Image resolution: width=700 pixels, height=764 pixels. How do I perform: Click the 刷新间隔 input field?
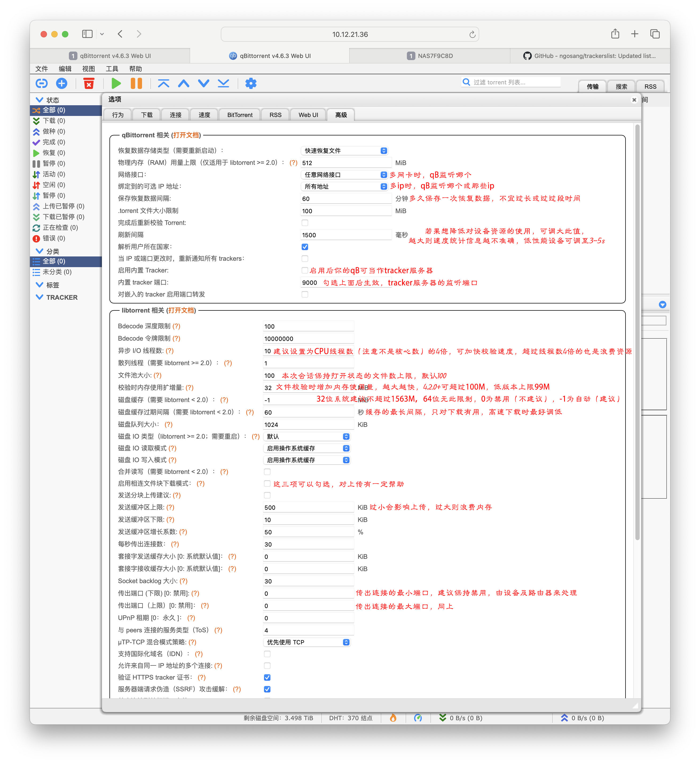click(346, 235)
